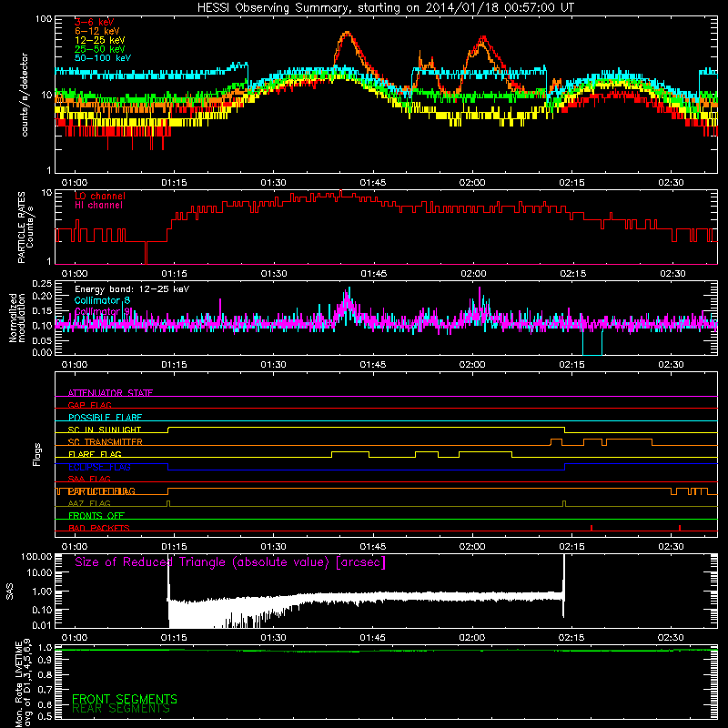This screenshot has width=728, height=728.
Task: Click the 01:30 tick under the modulation panel
Action: point(274,365)
